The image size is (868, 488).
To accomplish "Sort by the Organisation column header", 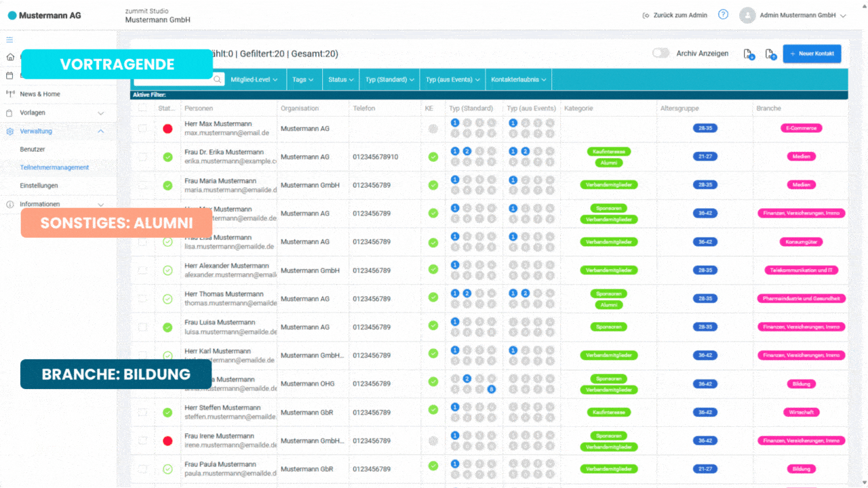I will 300,108.
